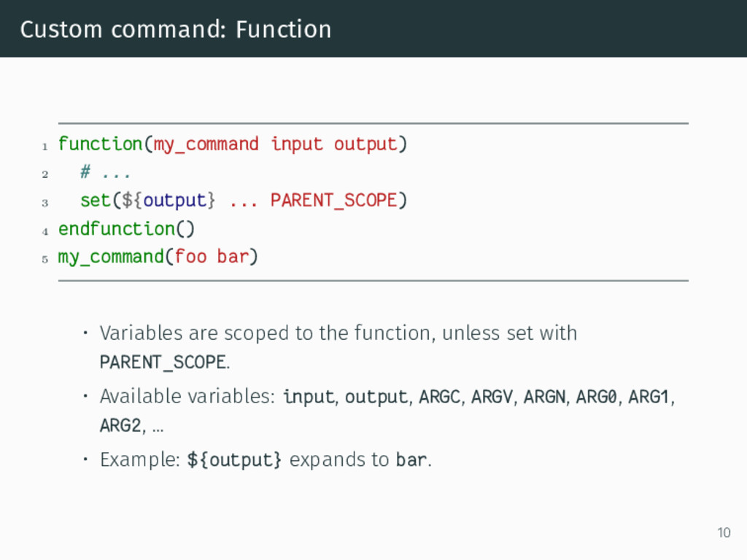
Task: Click '${output}' in the Example bullet
Action: pyautogui.click(x=234, y=460)
